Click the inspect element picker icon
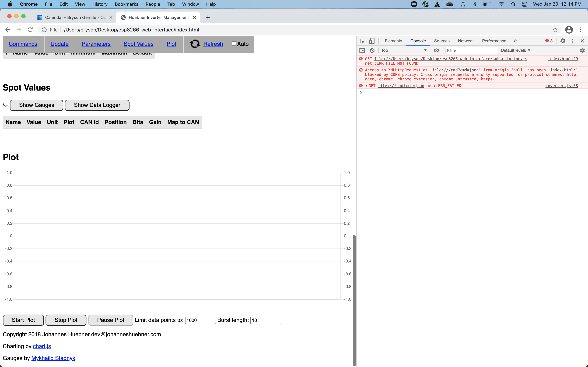Viewport: 588px width, 367px height. coord(362,41)
